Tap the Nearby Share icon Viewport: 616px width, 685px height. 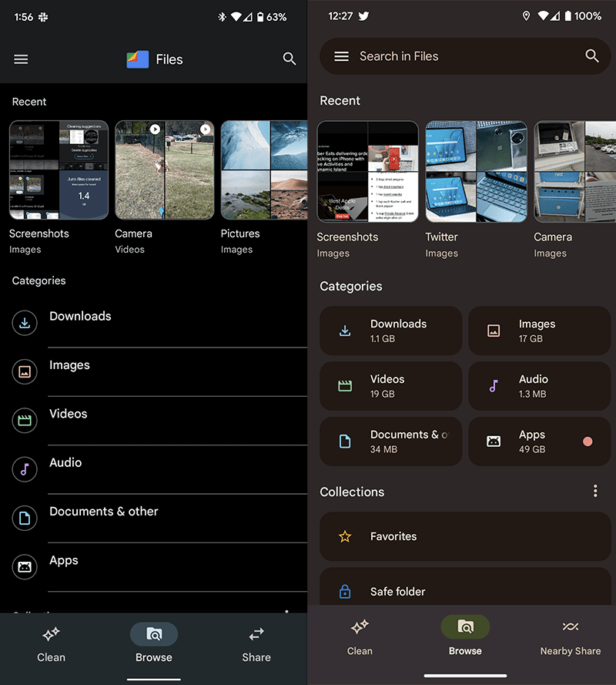[x=570, y=626]
